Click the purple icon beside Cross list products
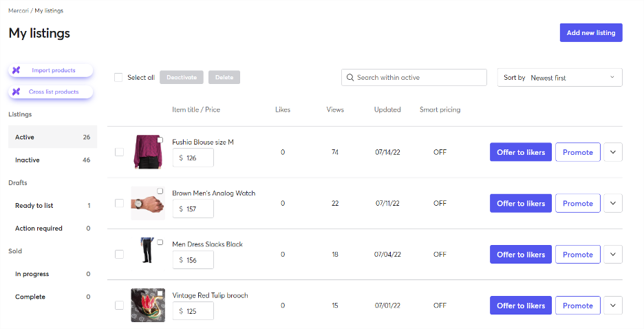 16,92
